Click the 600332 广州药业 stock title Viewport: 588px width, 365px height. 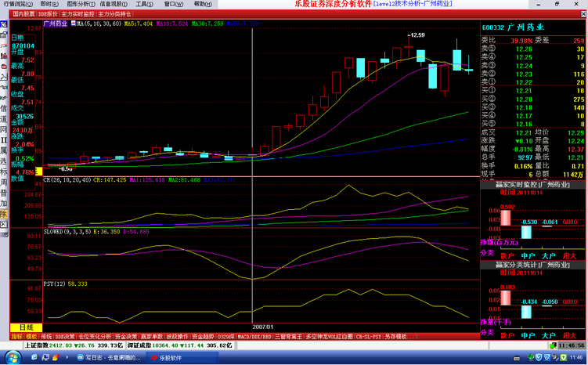513,27
